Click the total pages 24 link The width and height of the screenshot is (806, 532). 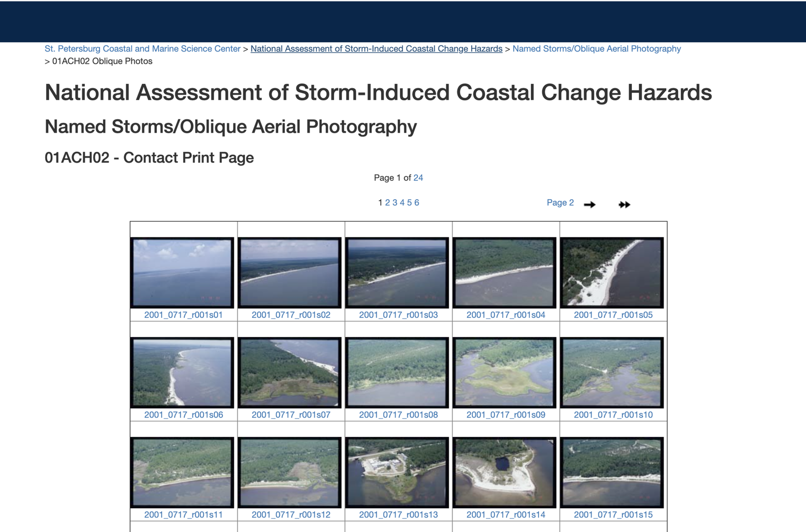418,178
